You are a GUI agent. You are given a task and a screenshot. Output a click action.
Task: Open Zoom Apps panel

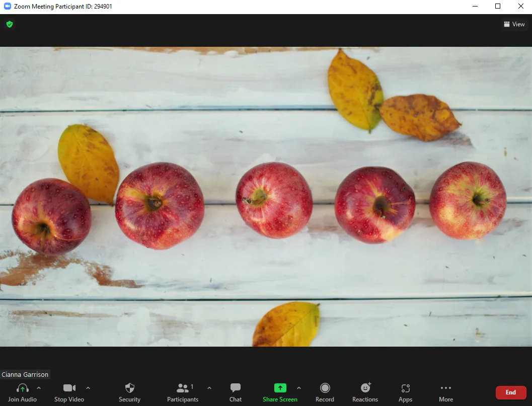pyautogui.click(x=406, y=392)
